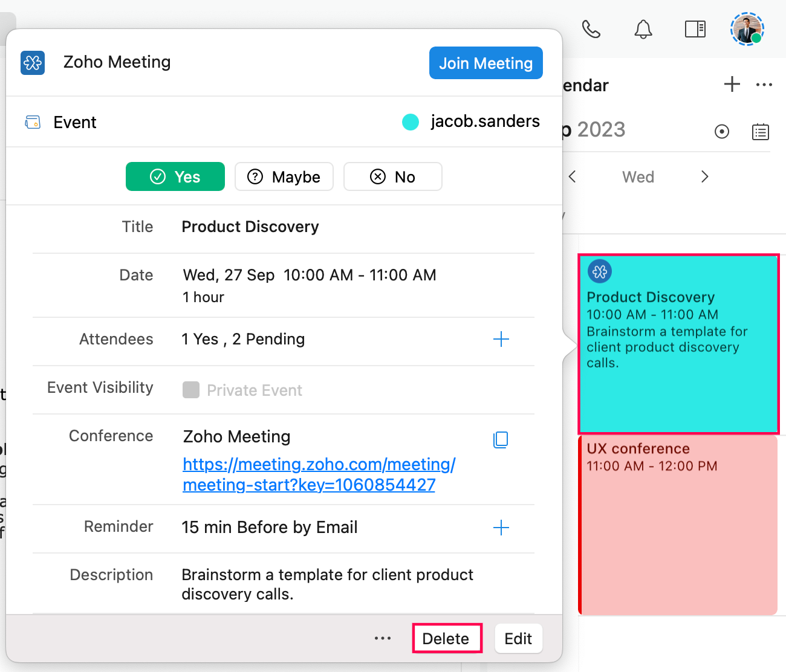Go to the next day with the right chevron
The height and width of the screenshot is (672, 786).
point(704,176)
